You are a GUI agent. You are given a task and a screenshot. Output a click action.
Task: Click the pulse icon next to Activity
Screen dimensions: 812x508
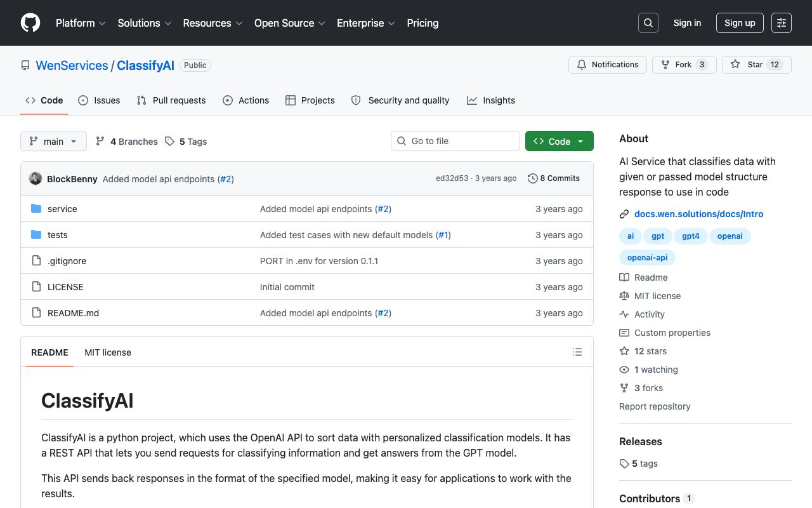(624, 314)
